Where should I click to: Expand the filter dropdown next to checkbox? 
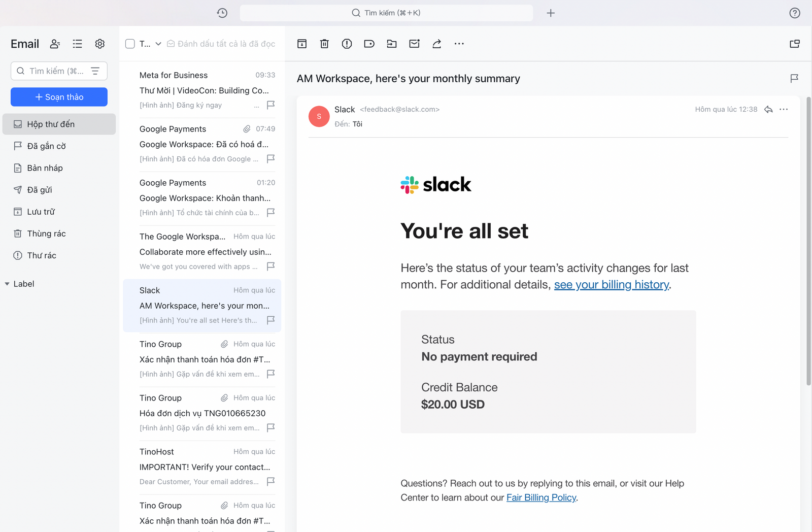[x=158, y=44]
